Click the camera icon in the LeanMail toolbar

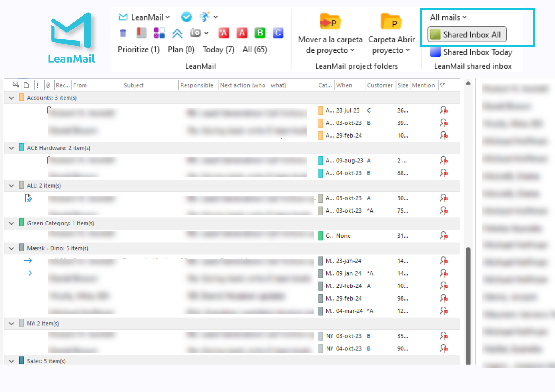[196, 33]
